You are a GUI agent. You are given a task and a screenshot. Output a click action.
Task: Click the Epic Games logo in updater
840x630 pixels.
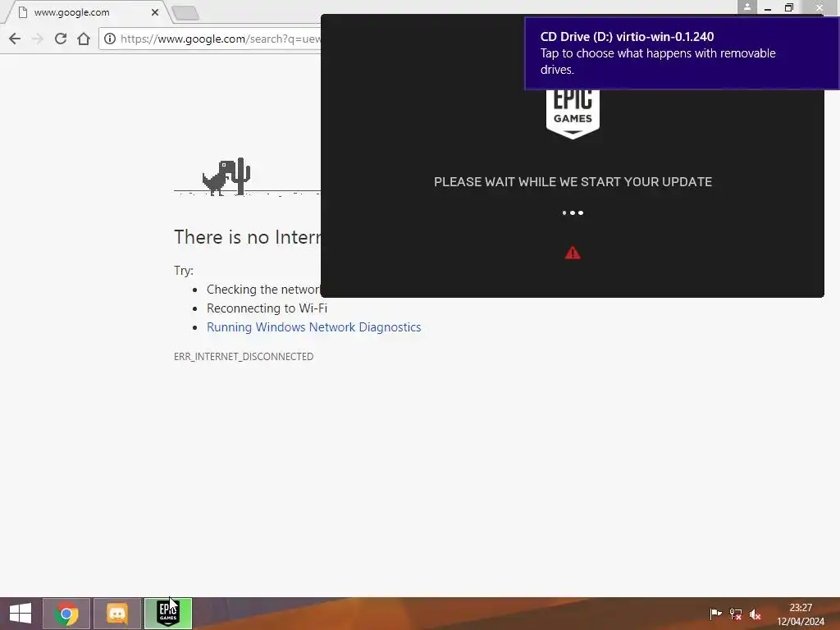[x=573, y=113]
